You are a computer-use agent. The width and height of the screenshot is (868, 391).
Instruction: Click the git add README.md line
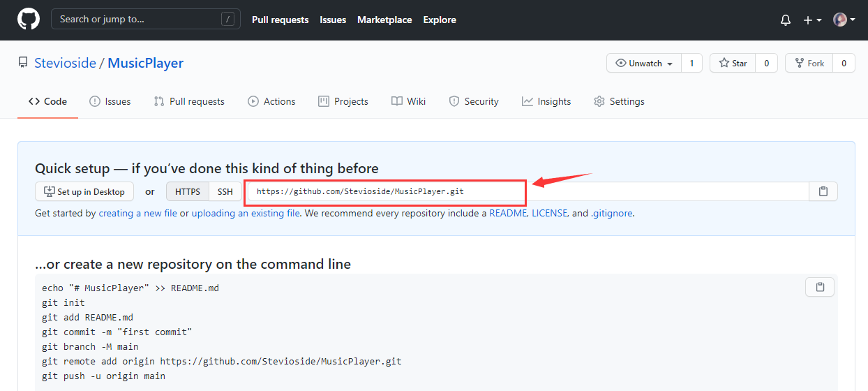[87, 317]
